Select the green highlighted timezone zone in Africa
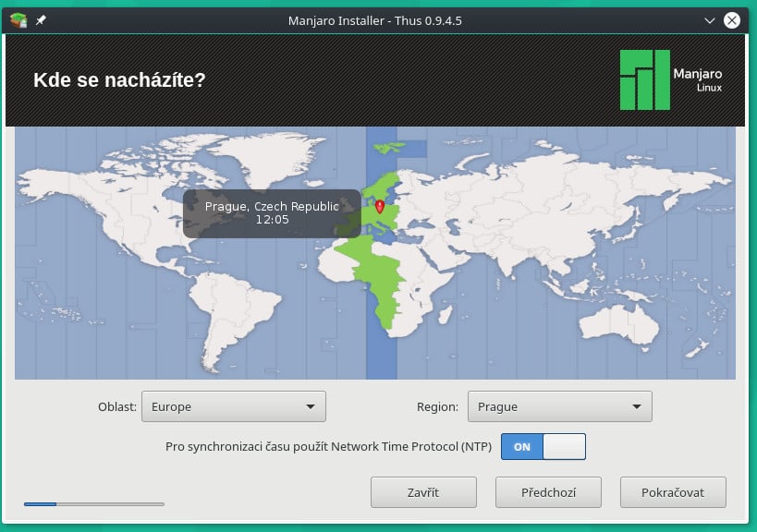The image size is (757, 532). pyautogui.click(x=382, y=286)
